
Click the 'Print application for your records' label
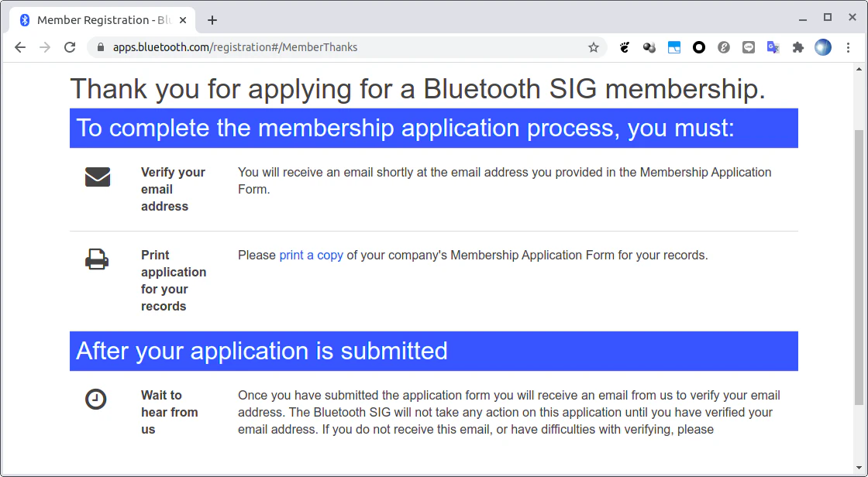[x=174, y=280]
